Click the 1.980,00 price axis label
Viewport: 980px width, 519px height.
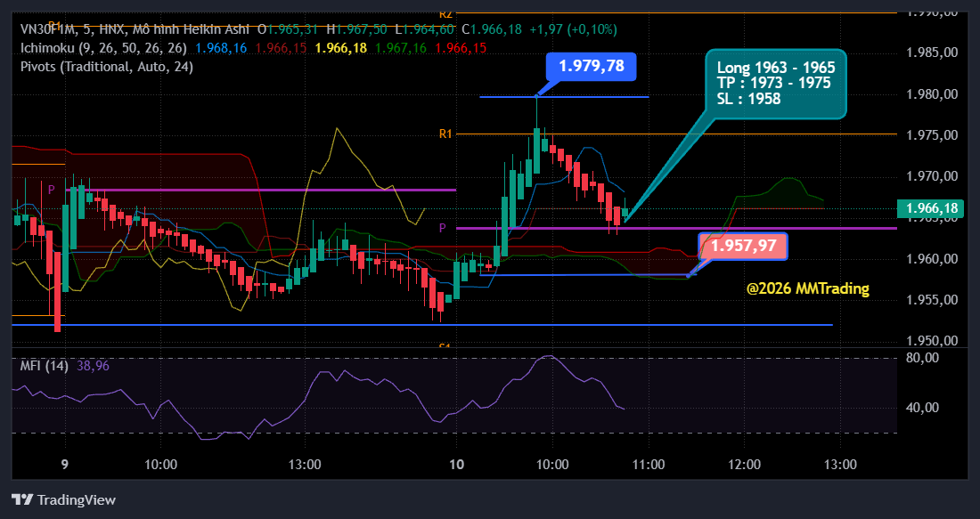[933, 94]
